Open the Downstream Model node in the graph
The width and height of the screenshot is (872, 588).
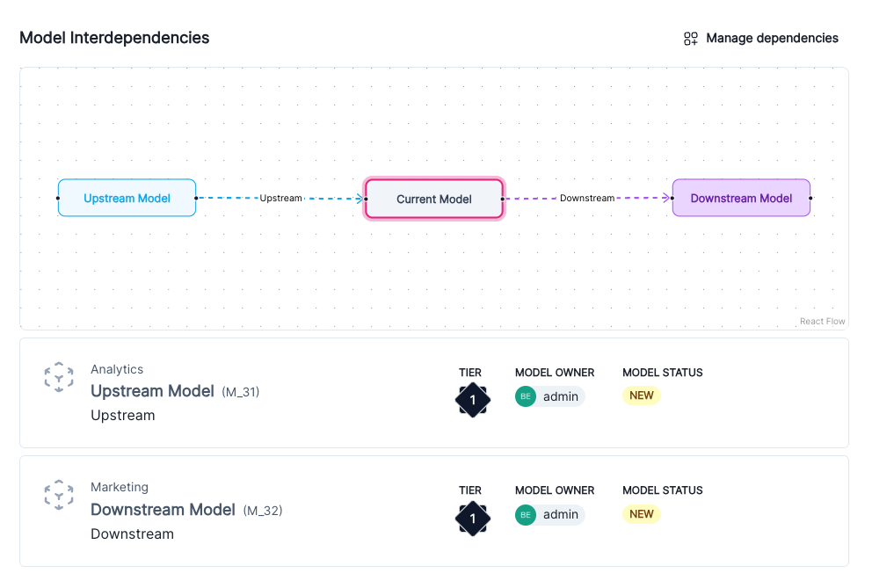(x=741, y=198)
